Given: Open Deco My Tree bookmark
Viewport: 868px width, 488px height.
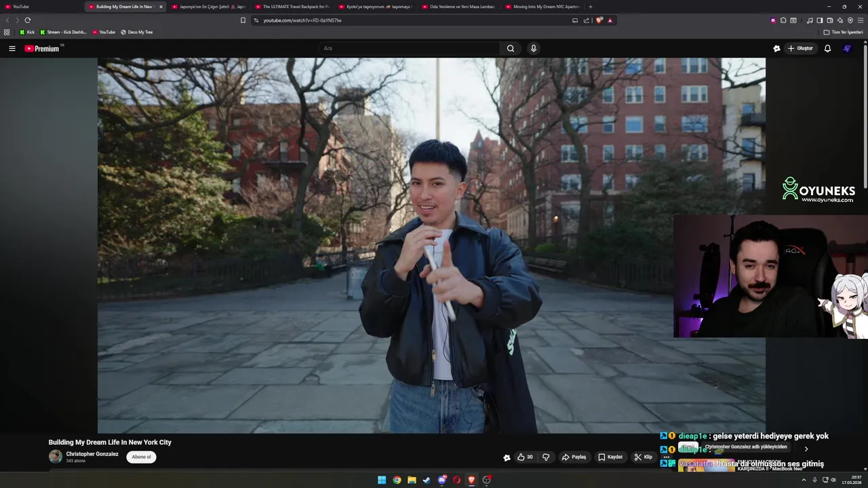Looking at the screenshot, I should [136, 32].
